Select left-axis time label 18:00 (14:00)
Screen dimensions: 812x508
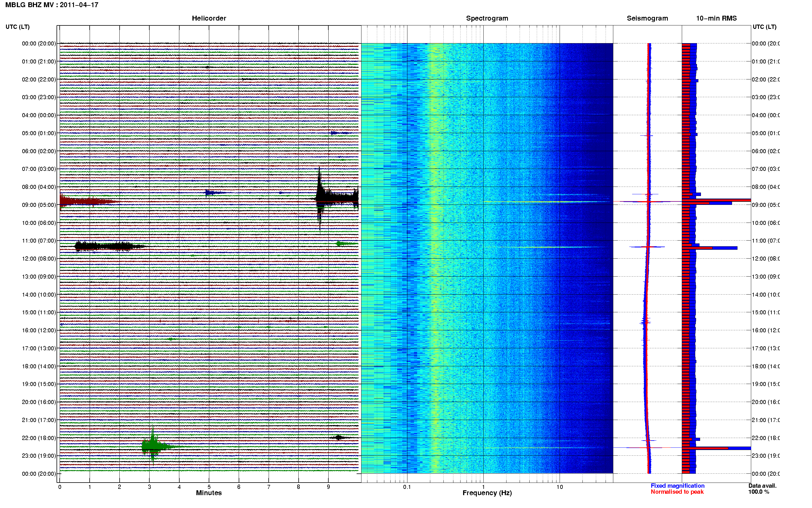click(39, 367)
